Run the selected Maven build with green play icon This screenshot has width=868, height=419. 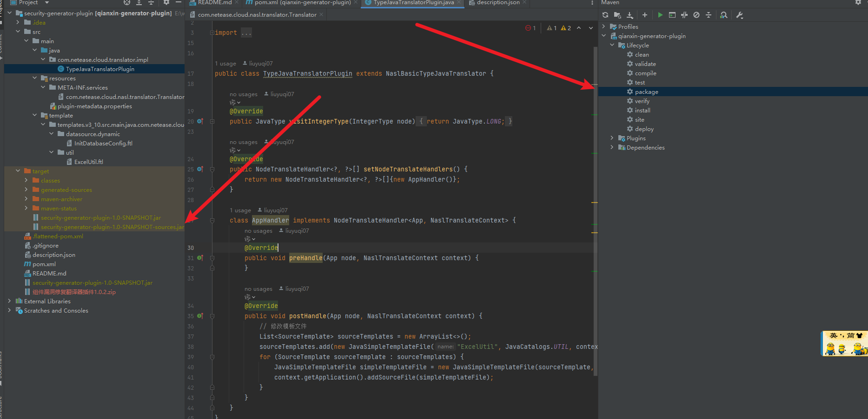(660, 15)
